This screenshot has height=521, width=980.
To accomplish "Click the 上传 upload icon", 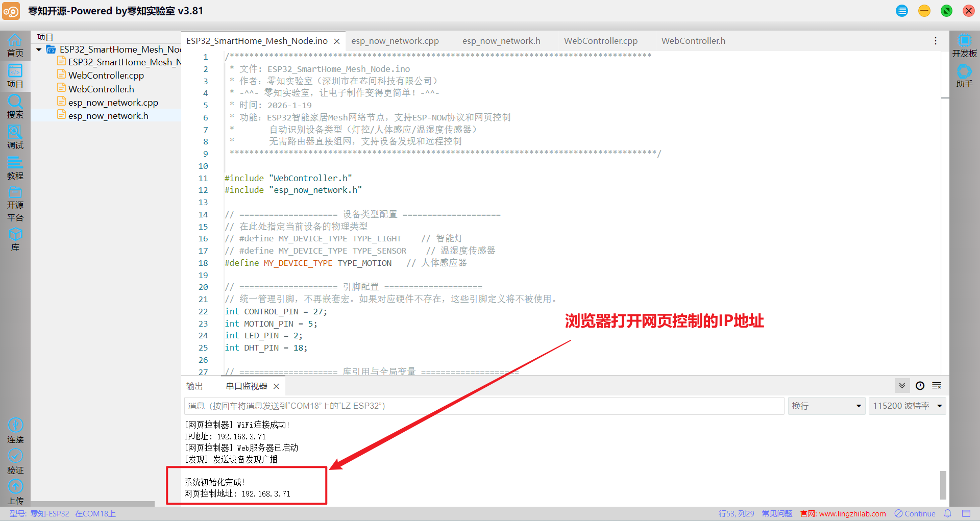I will [x=15, y=492].
